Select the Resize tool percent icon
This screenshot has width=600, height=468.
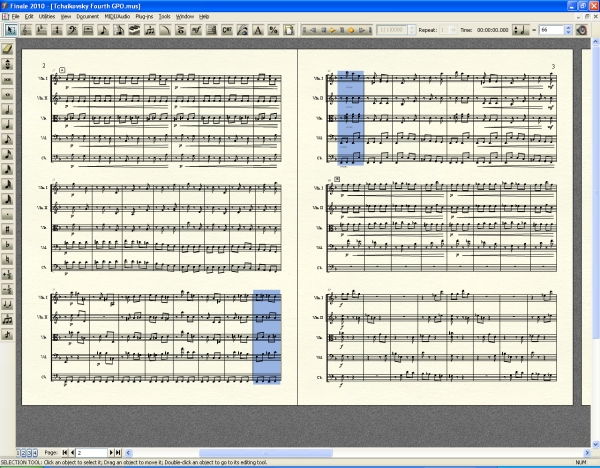273,30
